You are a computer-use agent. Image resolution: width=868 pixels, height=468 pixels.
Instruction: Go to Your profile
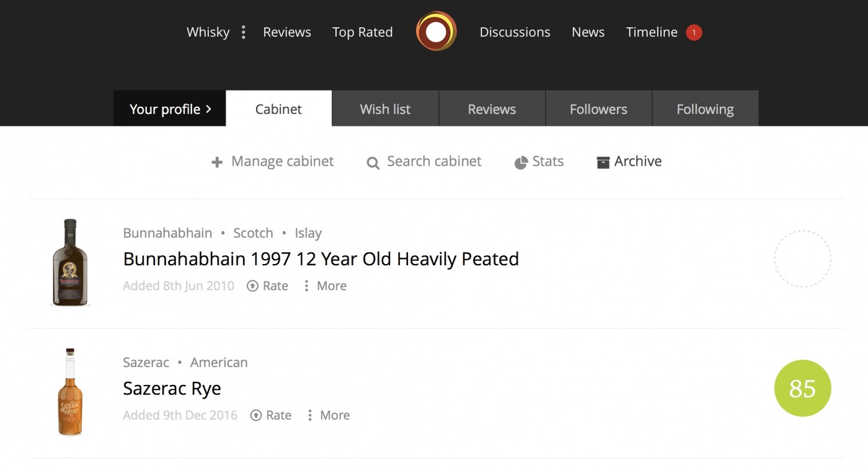170,109
